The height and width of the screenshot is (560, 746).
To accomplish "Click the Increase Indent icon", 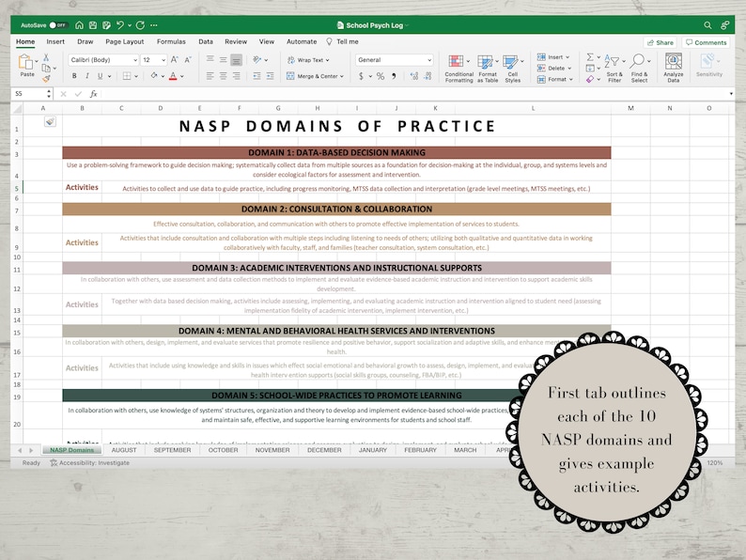I will point(270,76).
